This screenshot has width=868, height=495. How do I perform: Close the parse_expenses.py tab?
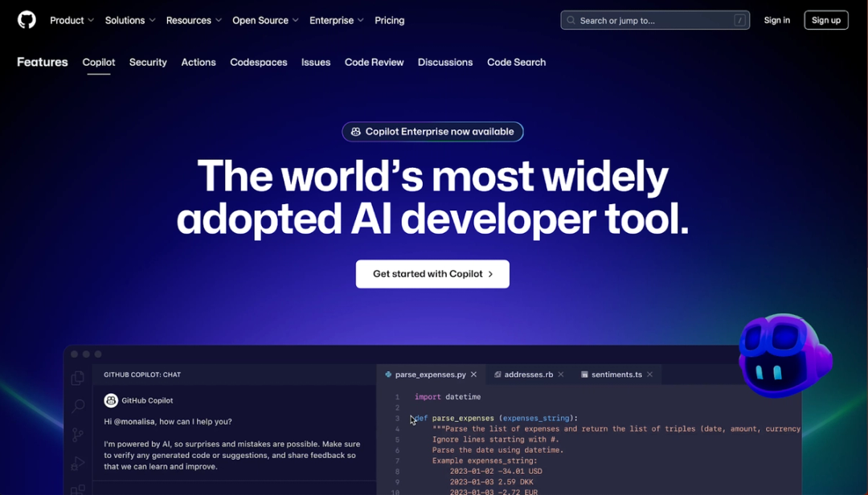click(474, 374)
